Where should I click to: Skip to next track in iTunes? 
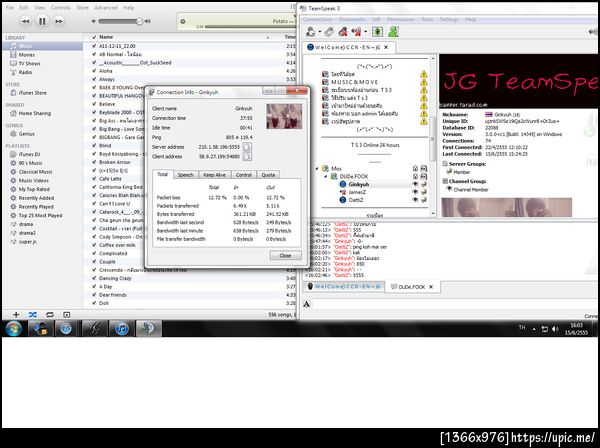59,21
